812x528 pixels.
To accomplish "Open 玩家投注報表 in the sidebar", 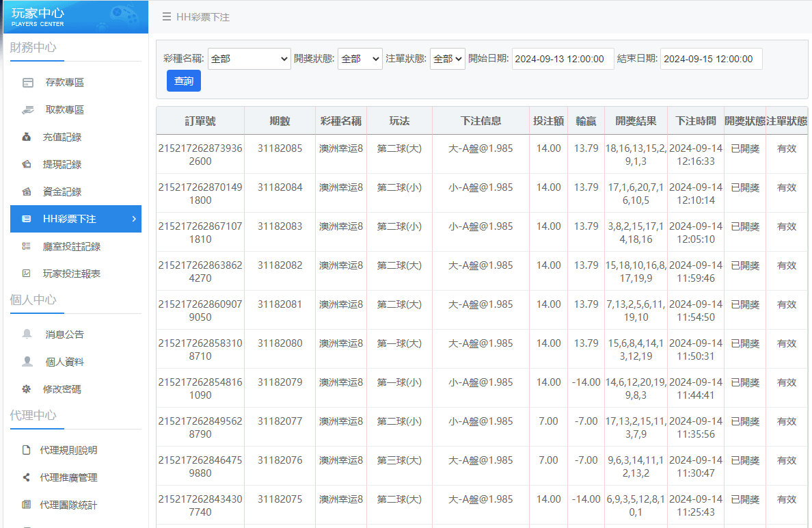I will point(72,274).
